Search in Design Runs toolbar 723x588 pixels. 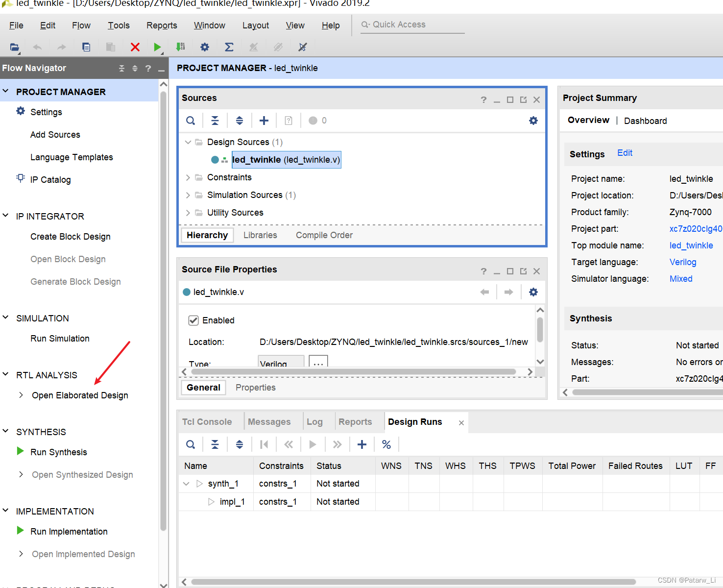tap(191, 444)
